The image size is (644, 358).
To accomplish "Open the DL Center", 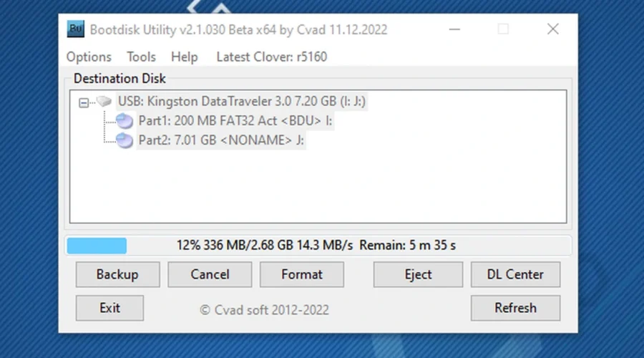I will (515, 274).
